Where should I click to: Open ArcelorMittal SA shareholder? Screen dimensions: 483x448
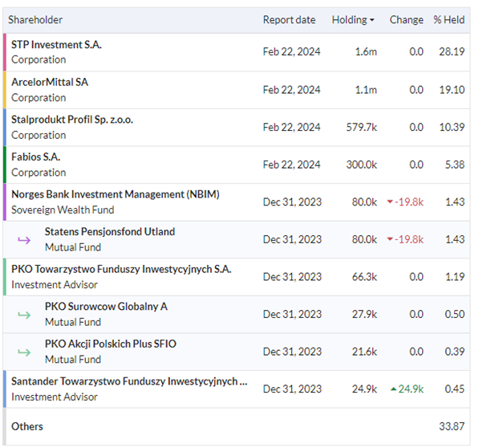(50, 82)
